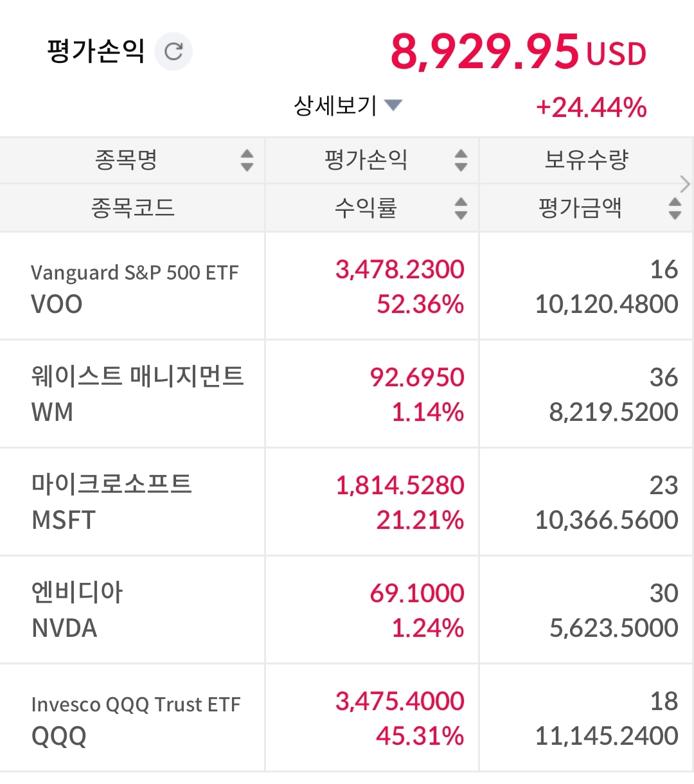Tap the +24.44% total return

click(591, 107)
